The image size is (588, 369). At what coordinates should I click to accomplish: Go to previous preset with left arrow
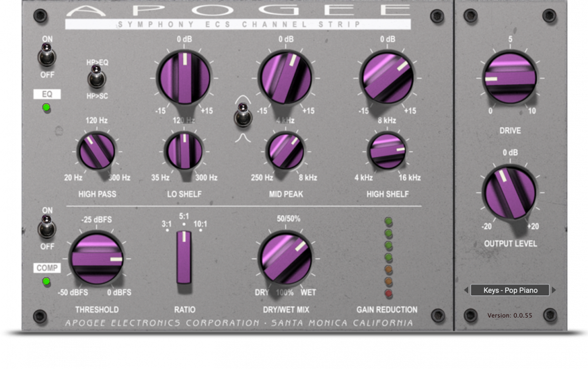click(x=466, y=290)
